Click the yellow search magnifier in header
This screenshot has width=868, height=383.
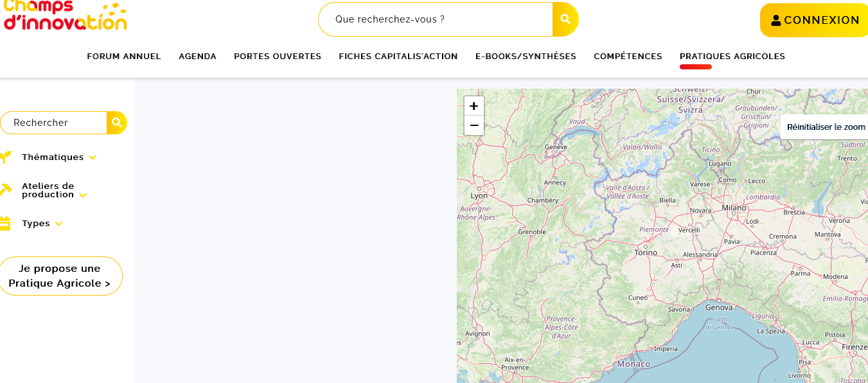point(565,19)
